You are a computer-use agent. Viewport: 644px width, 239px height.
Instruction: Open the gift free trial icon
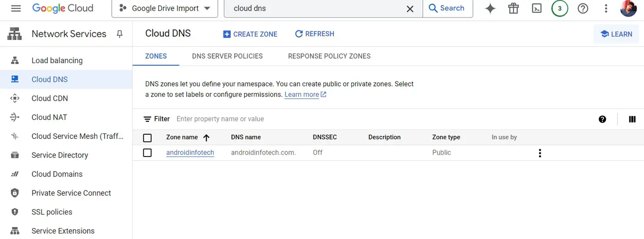click(514, 8)
